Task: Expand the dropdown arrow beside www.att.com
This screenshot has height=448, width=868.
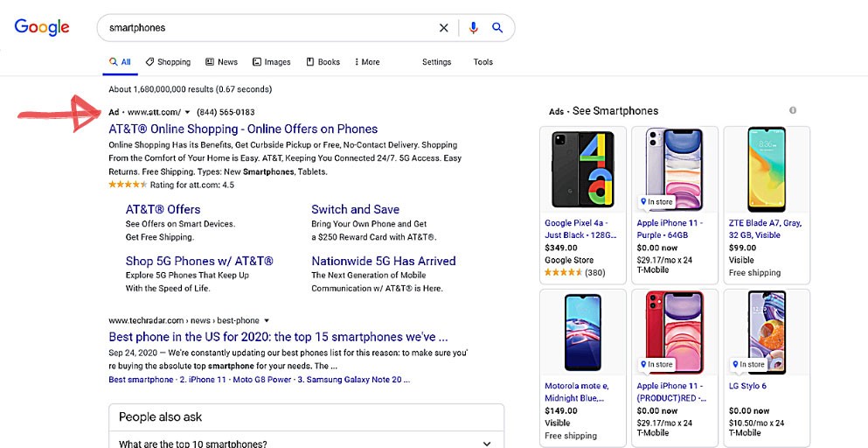Action: [x=187, y=112]
